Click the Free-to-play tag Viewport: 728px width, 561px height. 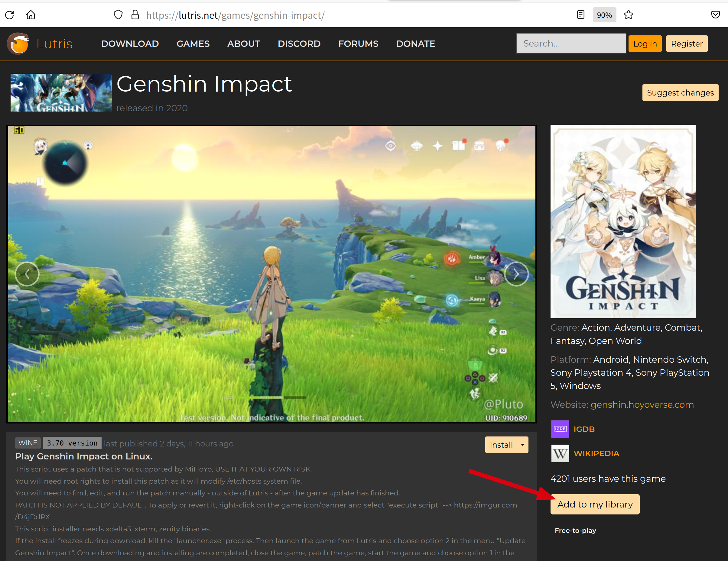click(575, 531)
